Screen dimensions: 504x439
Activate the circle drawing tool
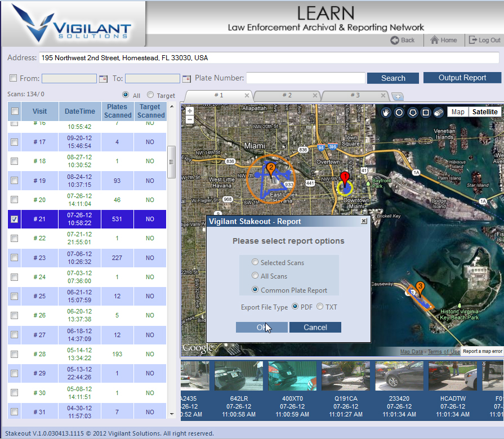pyautogui.click(x=399, y=112)
